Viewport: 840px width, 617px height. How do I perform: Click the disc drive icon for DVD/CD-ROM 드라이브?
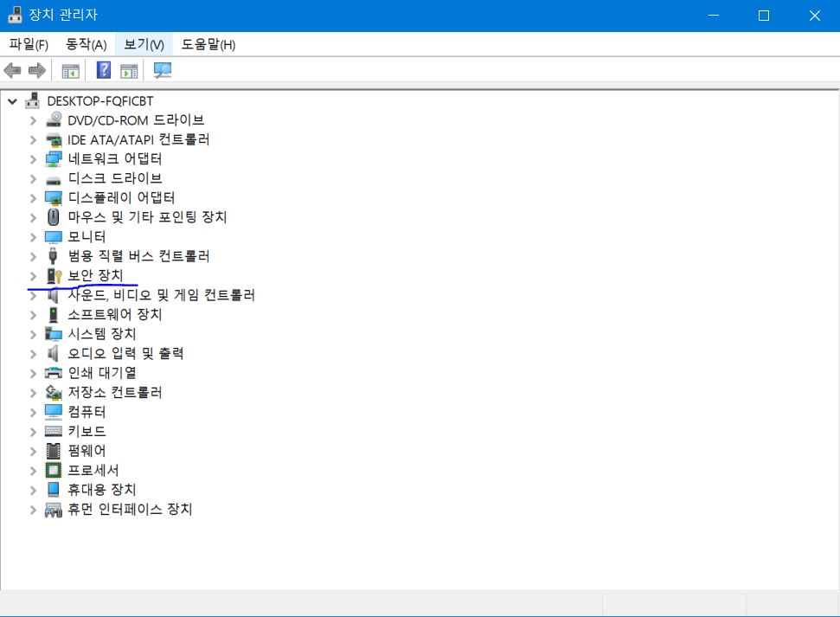[53, 119]
